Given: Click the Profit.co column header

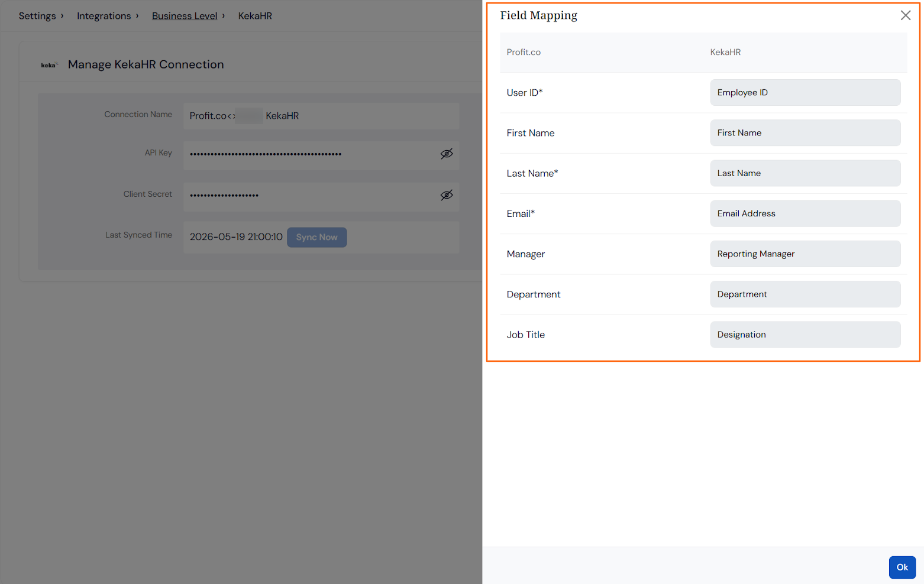Looking at the screenshot, I should pos(524,52).
